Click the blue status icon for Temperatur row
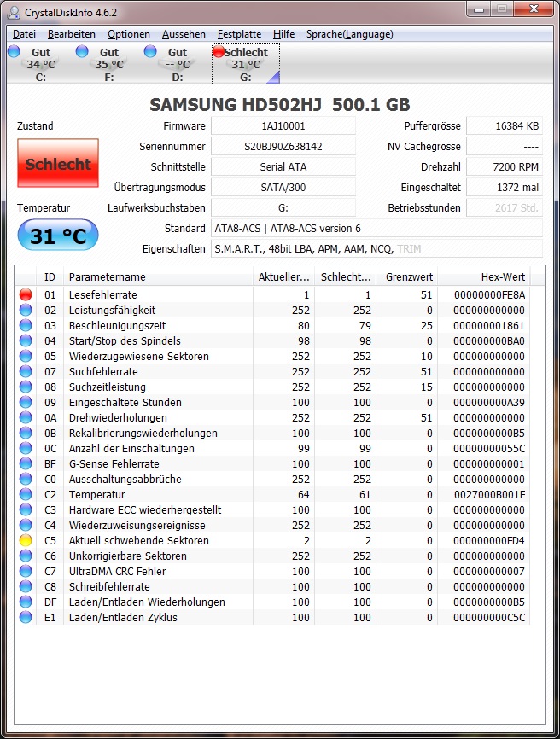 tap(26, 494)
